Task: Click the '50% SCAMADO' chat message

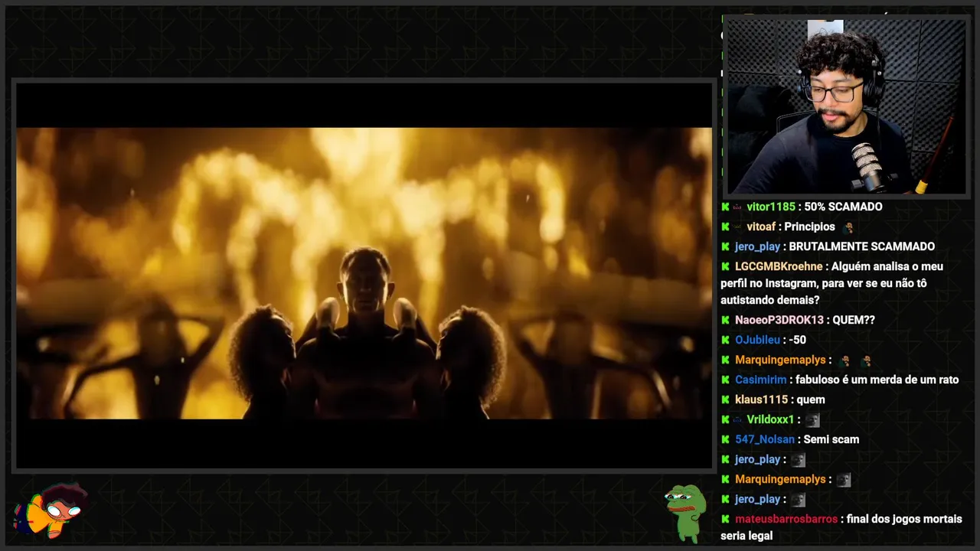Action: tap(843, 207)
